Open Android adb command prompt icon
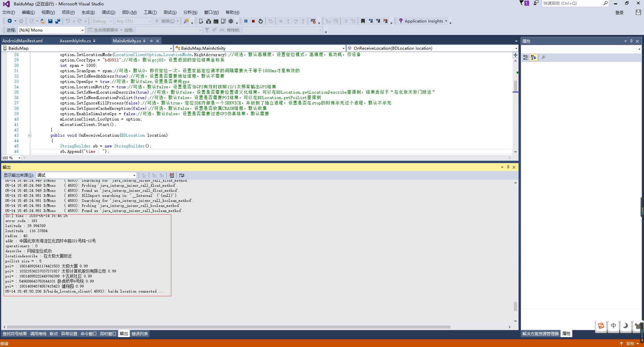Screen dimensions: 644x347 216,21
